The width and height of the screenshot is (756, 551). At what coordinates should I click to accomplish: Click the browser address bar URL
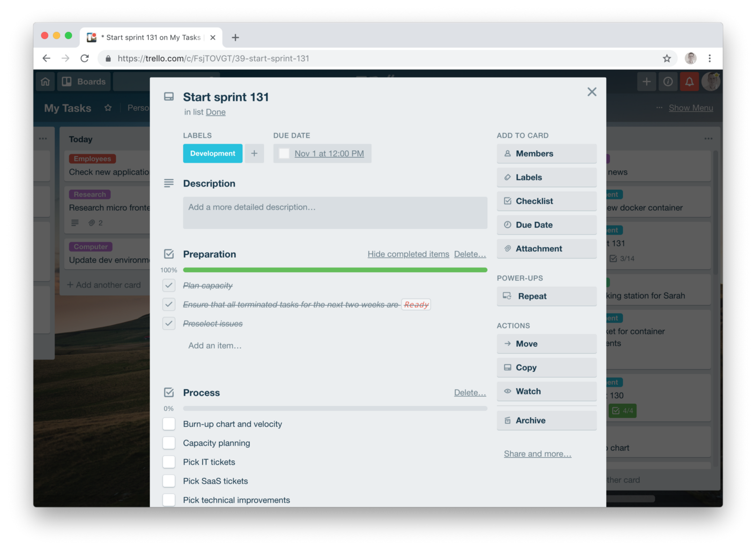214,58
